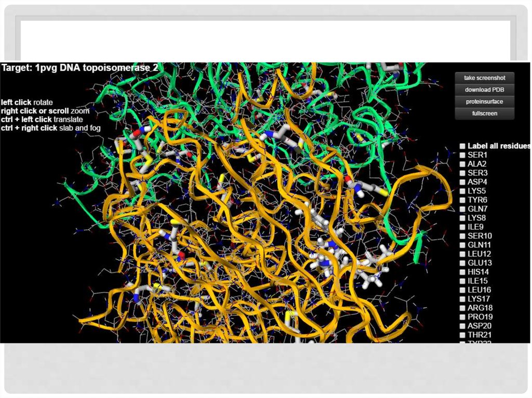This screenshot has width=532, height=398.
Task: Click the Target: 1pvg DNA topoisomerase 2 title
Action: [79, 68]
